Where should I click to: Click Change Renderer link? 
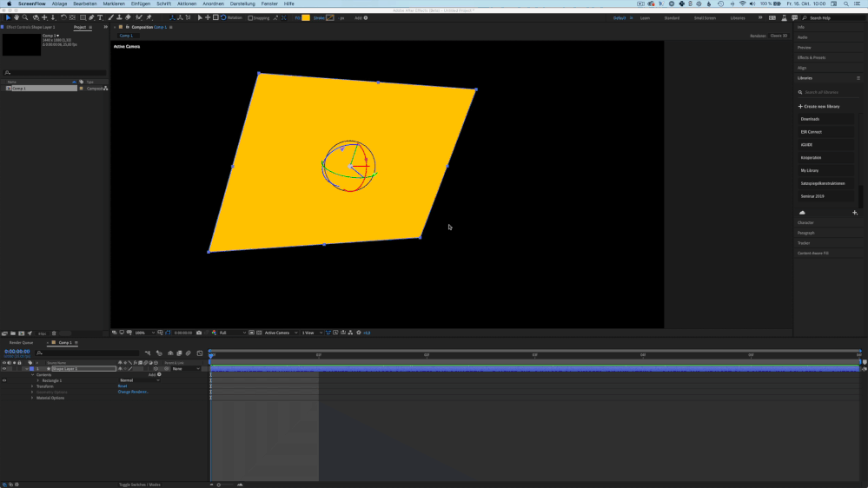click(133, 392)
